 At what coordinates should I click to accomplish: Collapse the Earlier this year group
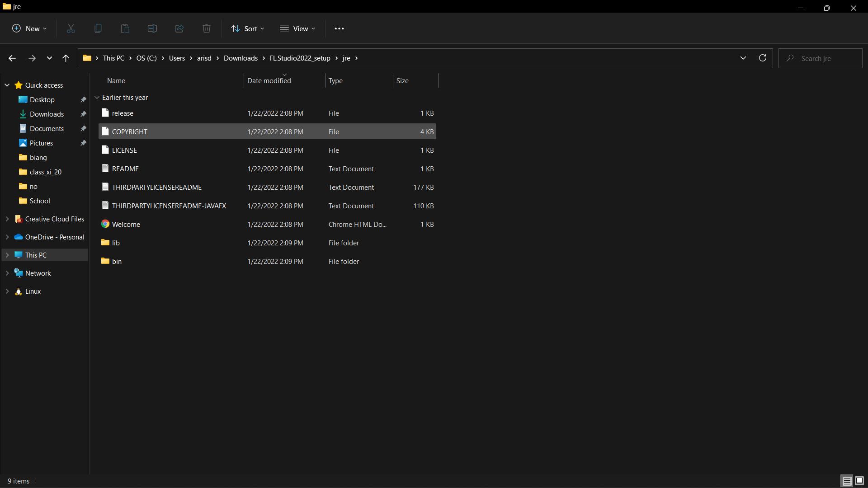coord(97,98)
